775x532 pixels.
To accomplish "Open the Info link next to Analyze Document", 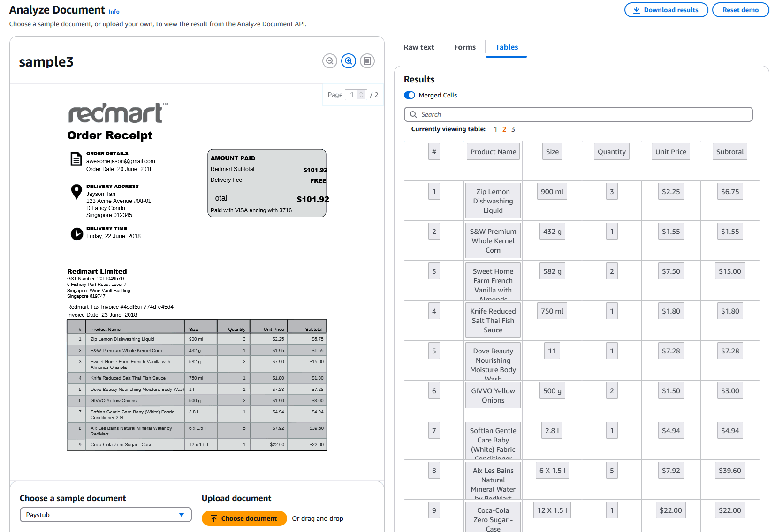I will 114,12.
